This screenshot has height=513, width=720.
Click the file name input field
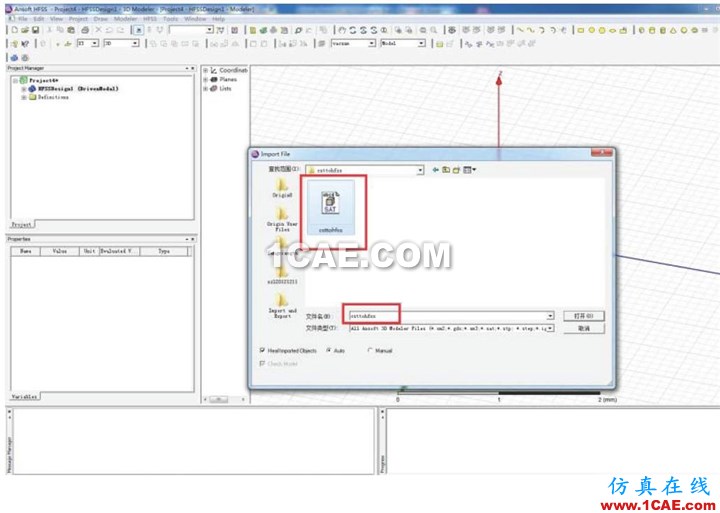tap(448, 316)
